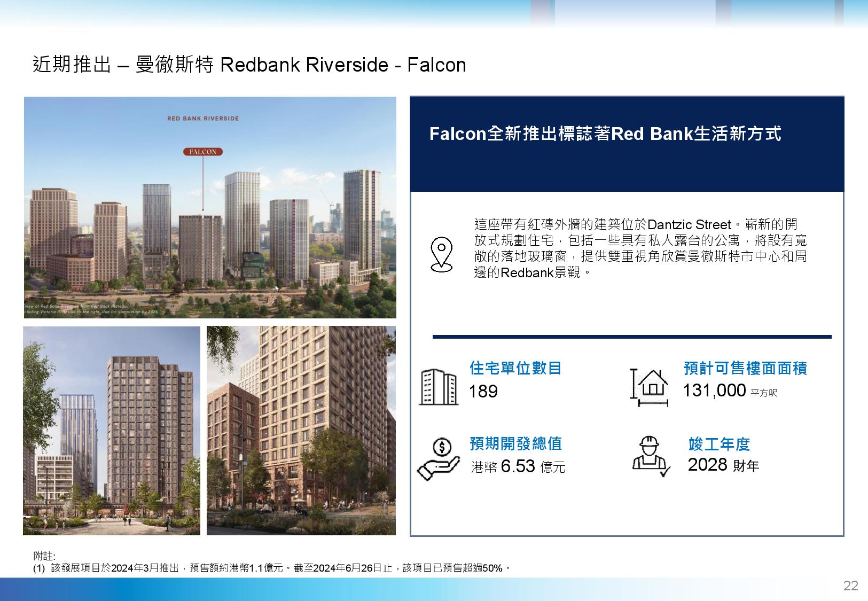Click the 預期開發總值 label
868x601 pixels.
515,443
